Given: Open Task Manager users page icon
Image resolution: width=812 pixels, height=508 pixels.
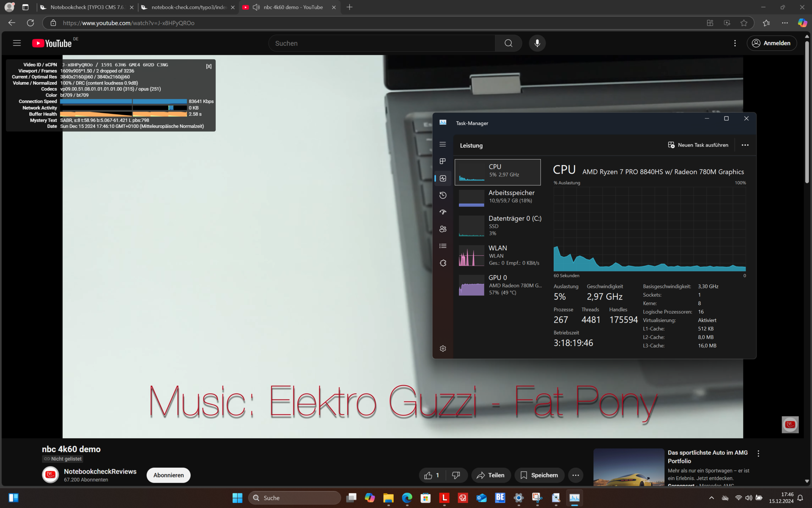Looking at the screenshot, I should point(443,229).
